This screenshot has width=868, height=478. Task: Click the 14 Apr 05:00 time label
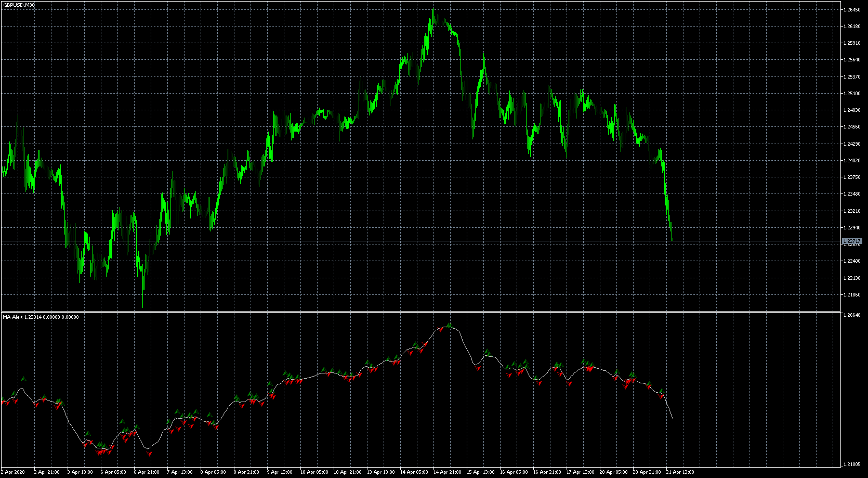pos(414,472)
